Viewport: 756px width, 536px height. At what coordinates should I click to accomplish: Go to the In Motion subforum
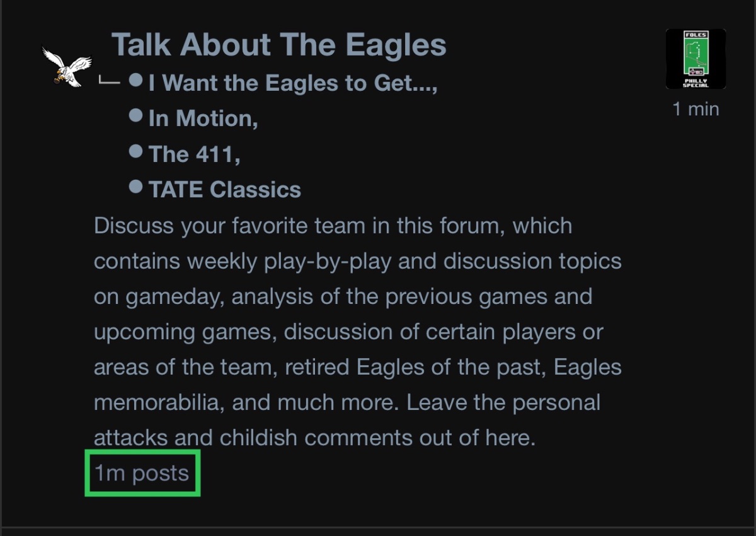(203, 119)
